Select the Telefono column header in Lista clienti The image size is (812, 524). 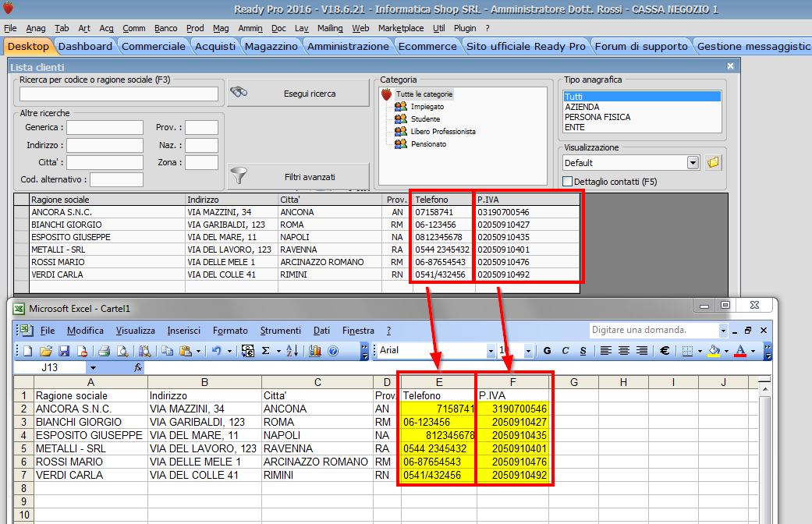tap(444, 200)
